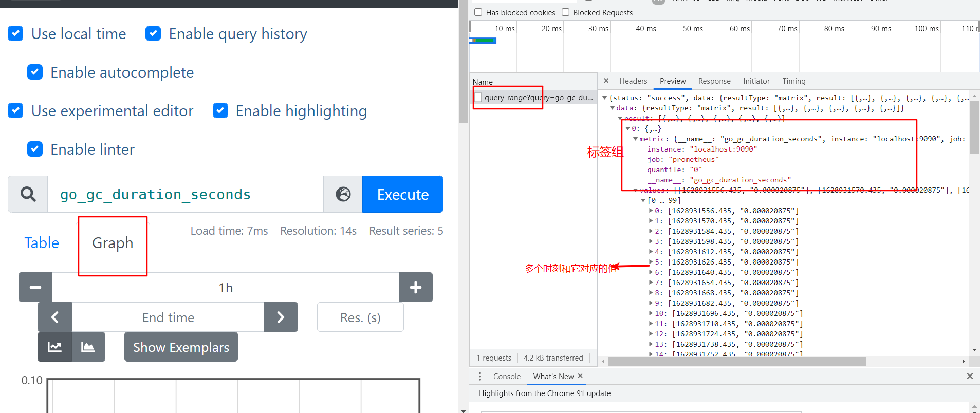Collapse the root status response object

[604, 98]
